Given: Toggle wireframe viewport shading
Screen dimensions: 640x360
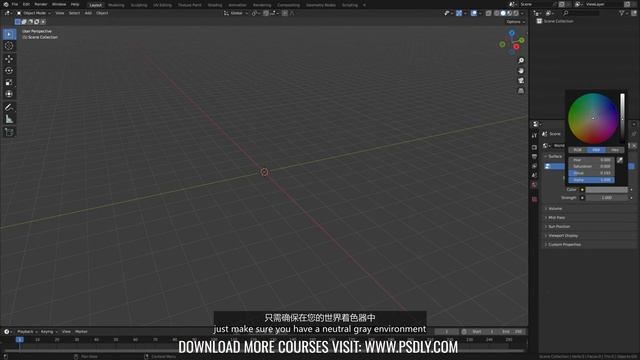Looking at the screenshot, I should pos(496,13).
